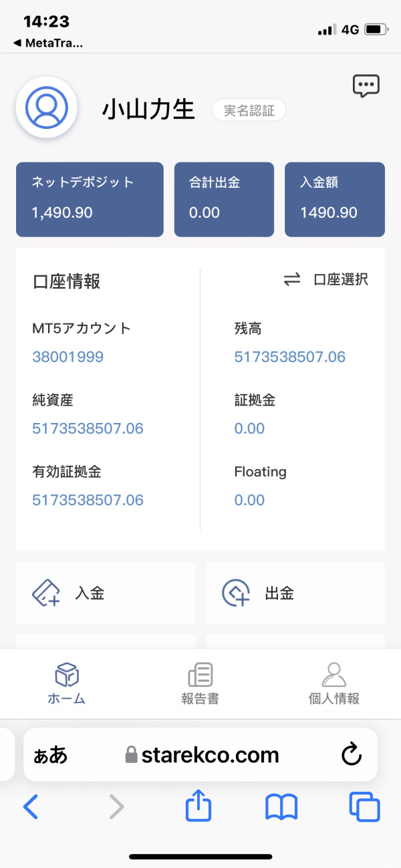Image resolution: width=401 pixels, height=868 pixels.
Task: Open the chat message bubble icon
Action: (x=366, y=86)
